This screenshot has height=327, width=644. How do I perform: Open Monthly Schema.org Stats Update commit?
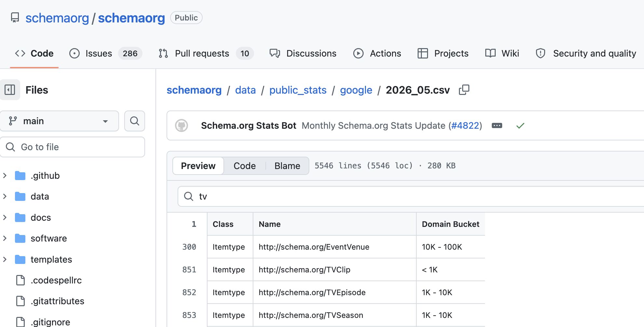tap(373, 125)
